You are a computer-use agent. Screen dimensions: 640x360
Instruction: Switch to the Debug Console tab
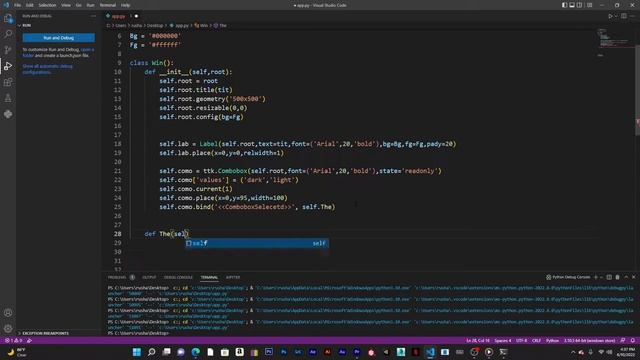[178, 277]
